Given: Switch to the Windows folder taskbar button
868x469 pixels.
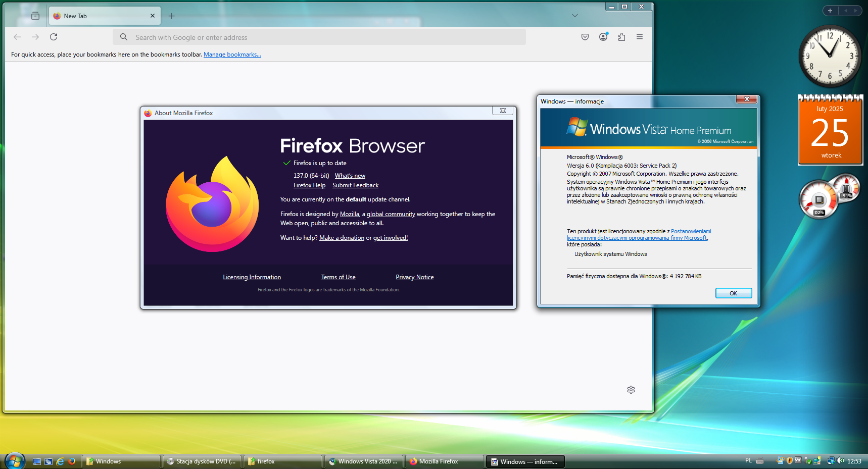Looking at the screenshot, I should (121, 461).
